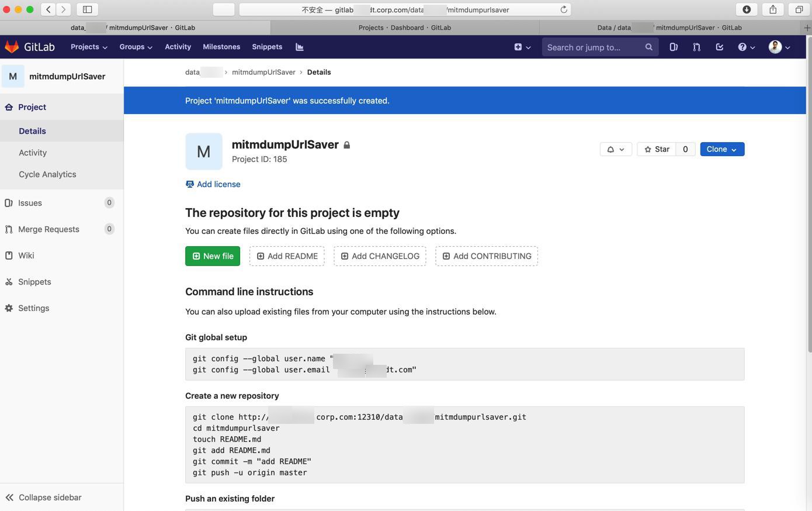Reload the page with refresh icon
Image resolution: width=812 pixels, height=511 pixels.
[x=564, y=9]
